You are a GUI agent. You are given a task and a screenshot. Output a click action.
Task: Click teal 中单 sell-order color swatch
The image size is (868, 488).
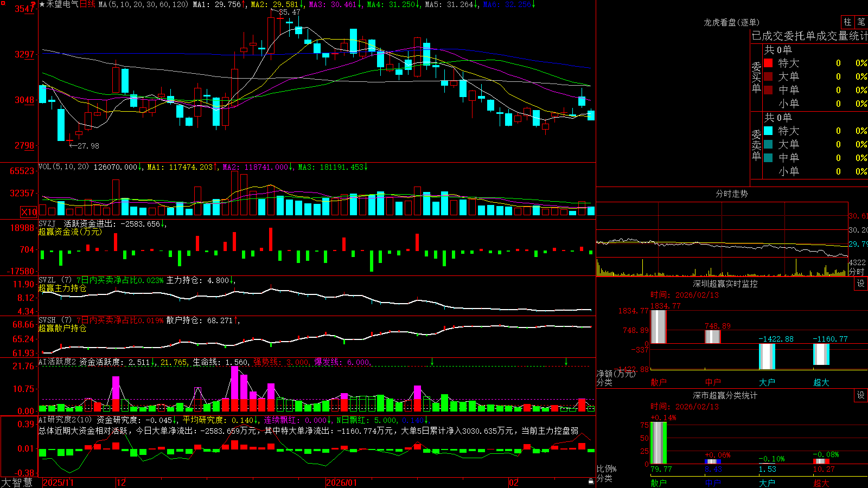tap(768, 158)
